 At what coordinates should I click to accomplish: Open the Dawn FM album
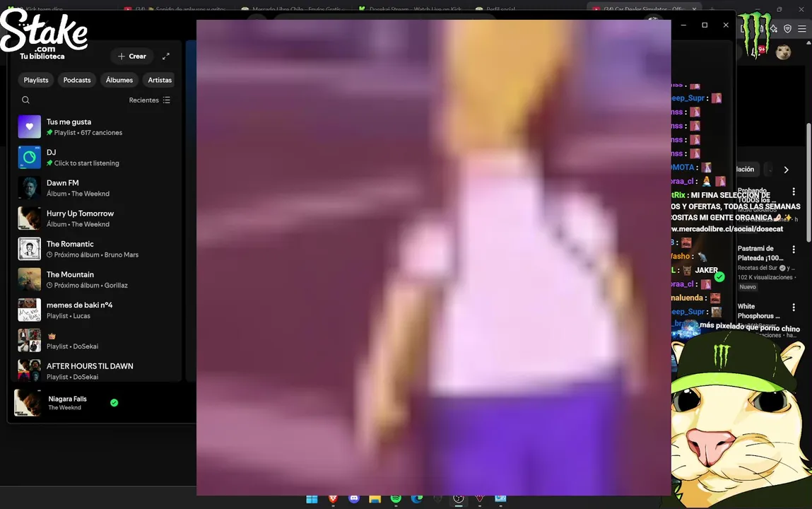pos(96,188)
